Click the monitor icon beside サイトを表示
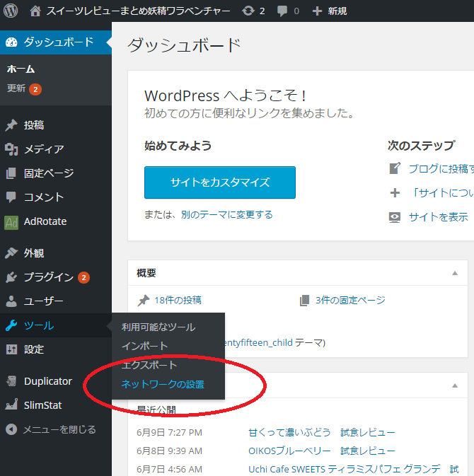This screenshot has height=476, width=474. pyautogui.click(x=395, y=217)
